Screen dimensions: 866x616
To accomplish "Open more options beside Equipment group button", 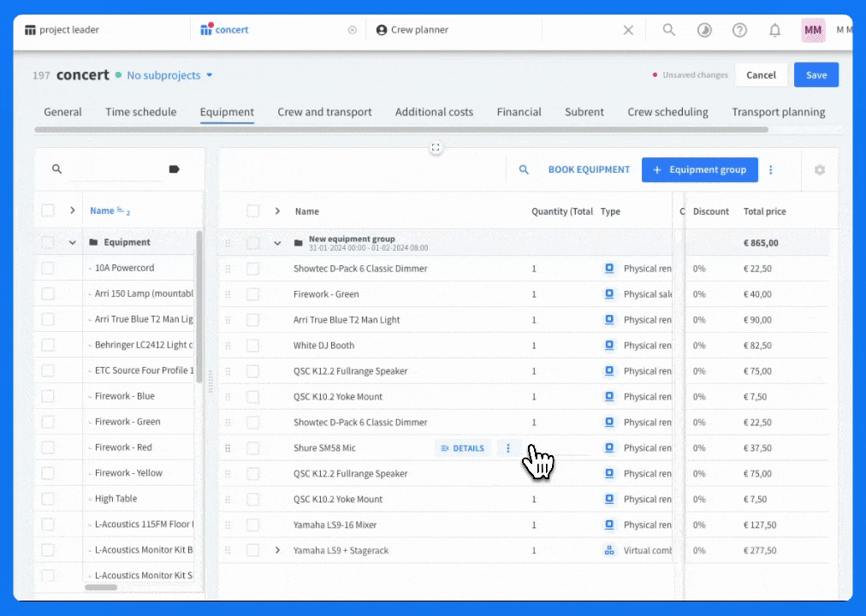I will click(771, 169).
